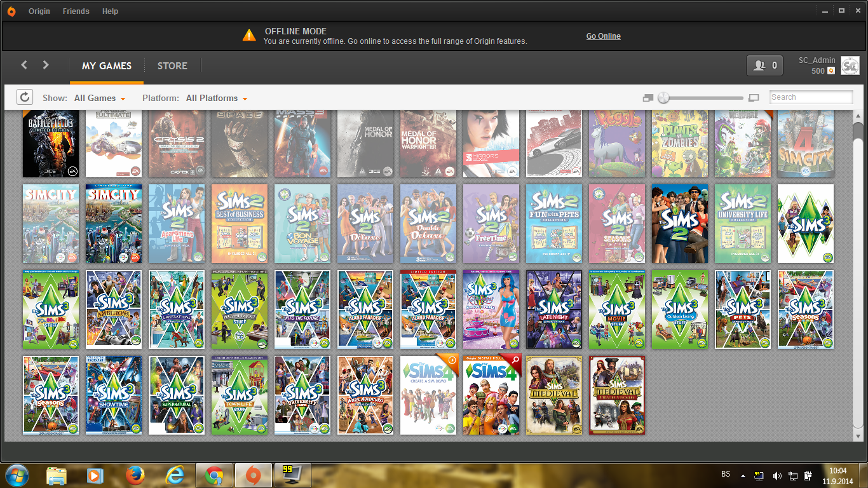This screenshot has height=488, width=868.
Task: Click the back navigation arrow
Action: pyautogui.click(x=24, y=65)
